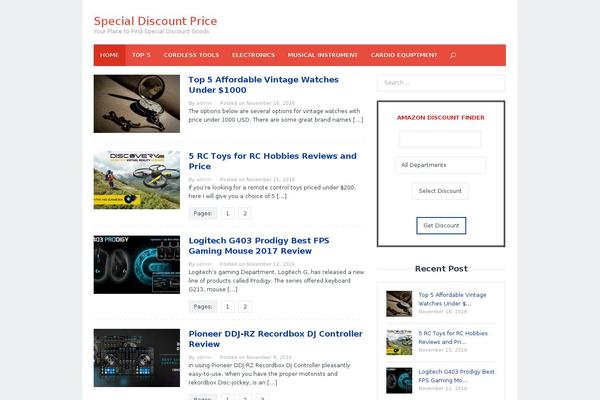Viewport: 600px width, 400px height.
Task: Open the vintage watches post thumbnail
Action: [137, 97]
